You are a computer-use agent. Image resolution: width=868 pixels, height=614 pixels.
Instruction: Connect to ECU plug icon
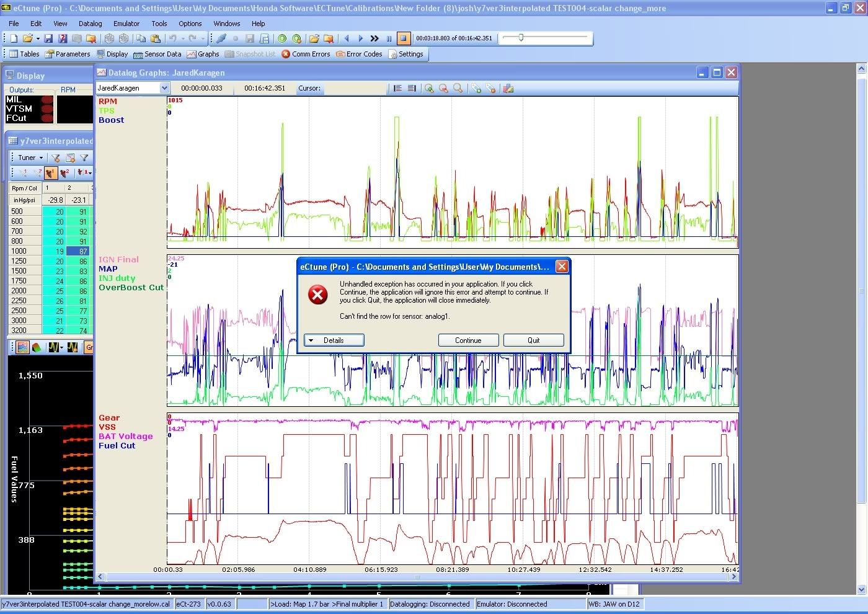[x=221, y=38]
